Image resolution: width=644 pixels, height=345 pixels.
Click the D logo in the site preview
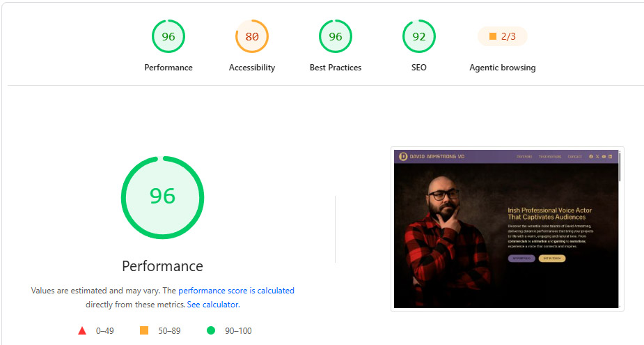403,156
